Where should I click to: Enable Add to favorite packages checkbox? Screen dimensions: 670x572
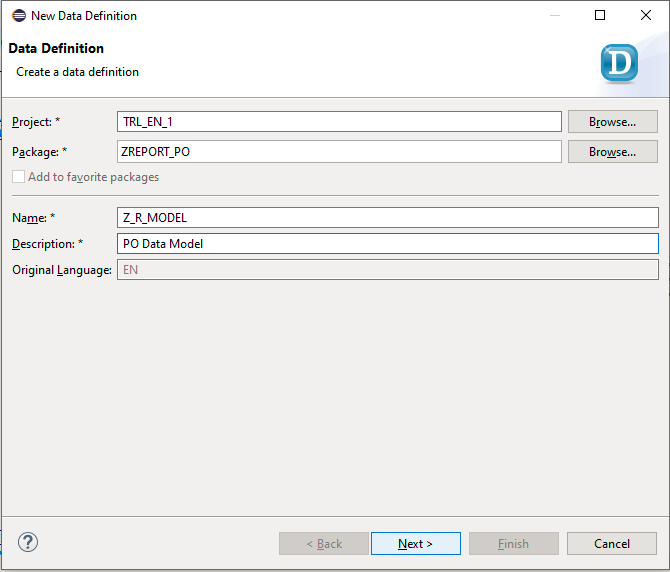click(18, 177)
